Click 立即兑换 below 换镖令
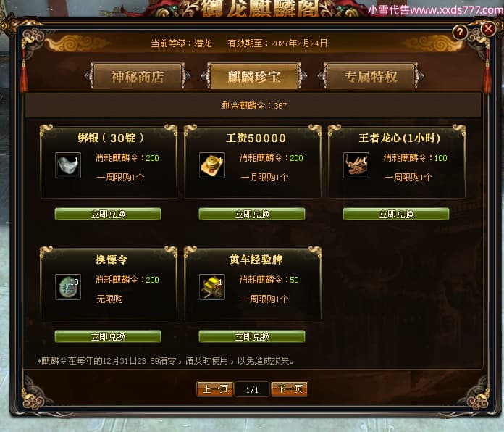This screenshot has width=504, height=432. coord(108,336)
